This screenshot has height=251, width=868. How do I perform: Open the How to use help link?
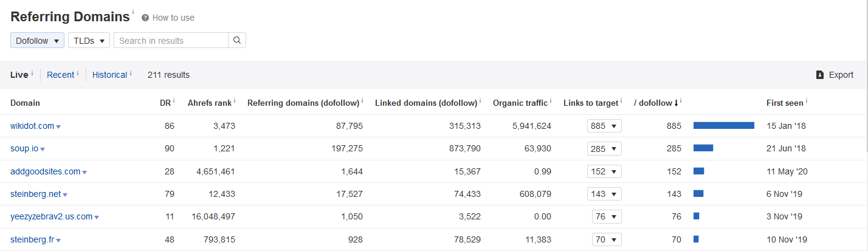point(173,18)
